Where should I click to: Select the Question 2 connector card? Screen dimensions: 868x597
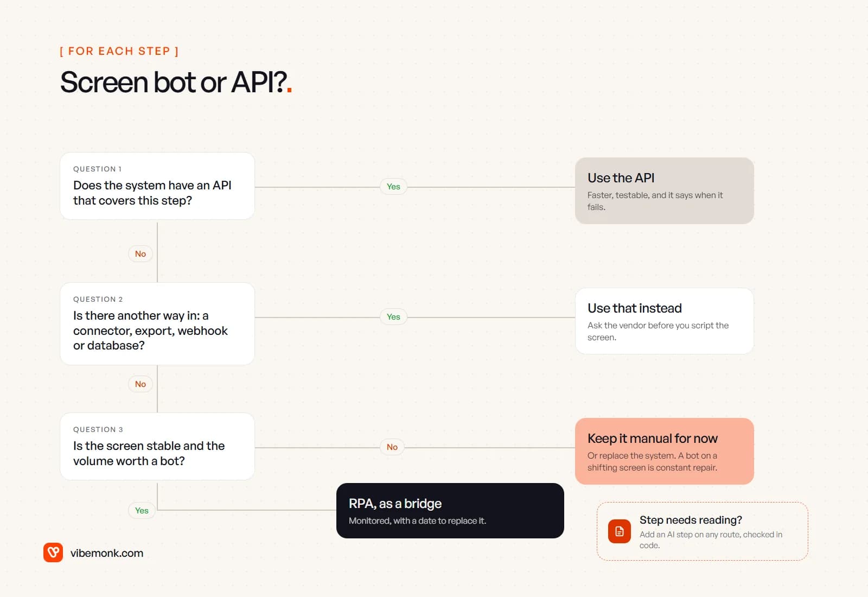(157, 323)
